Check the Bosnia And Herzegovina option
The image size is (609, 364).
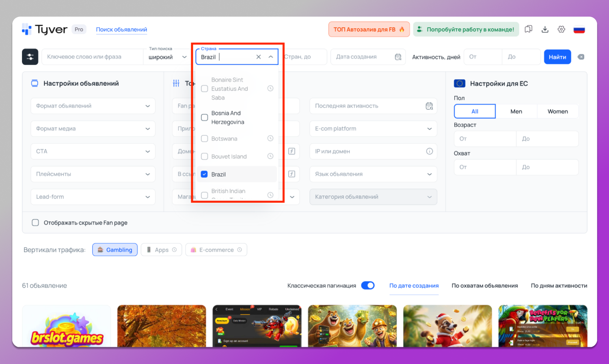205,117
